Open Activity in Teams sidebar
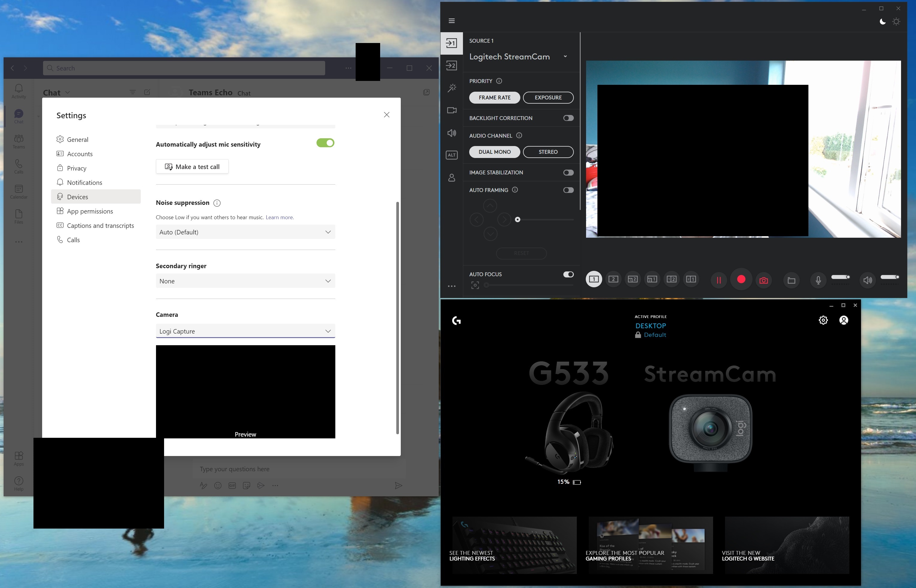 click(19, 91)
